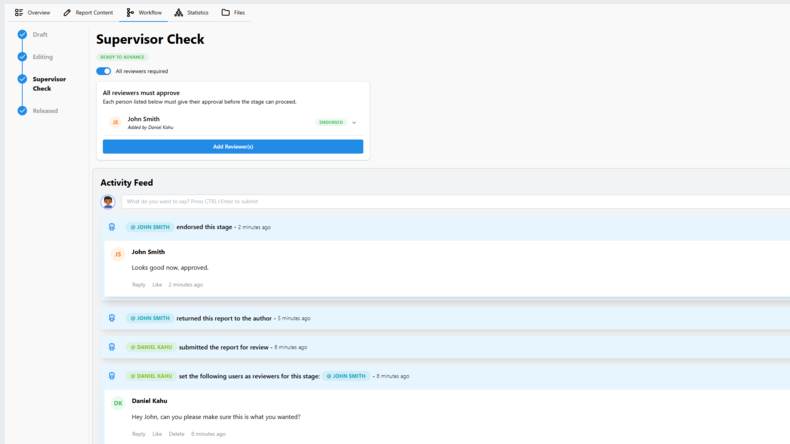Go to the Files tab
The height and width of the screenshot is (444, 790).
click(x=233, y=13)
